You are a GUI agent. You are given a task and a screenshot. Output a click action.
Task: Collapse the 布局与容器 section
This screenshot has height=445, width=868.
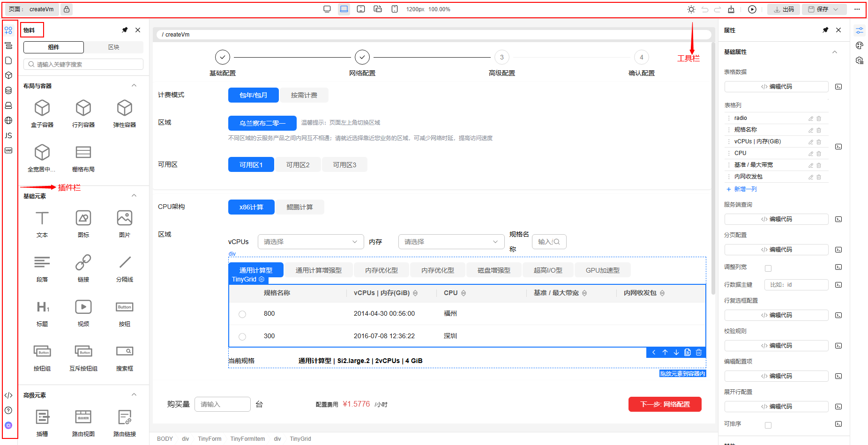coord(134,86)
